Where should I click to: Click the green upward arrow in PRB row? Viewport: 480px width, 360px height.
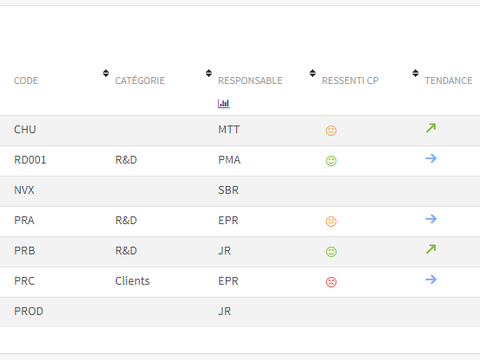click(431, 249)
